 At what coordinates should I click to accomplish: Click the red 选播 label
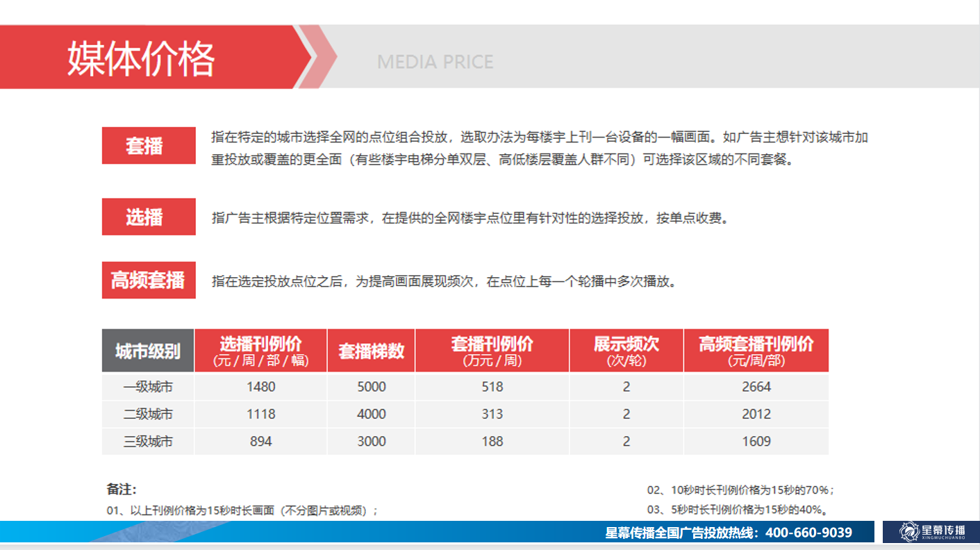[x=149, y=217]
